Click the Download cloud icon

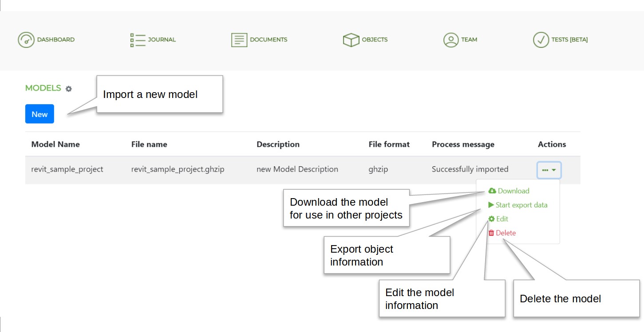[x=492, y=191]
